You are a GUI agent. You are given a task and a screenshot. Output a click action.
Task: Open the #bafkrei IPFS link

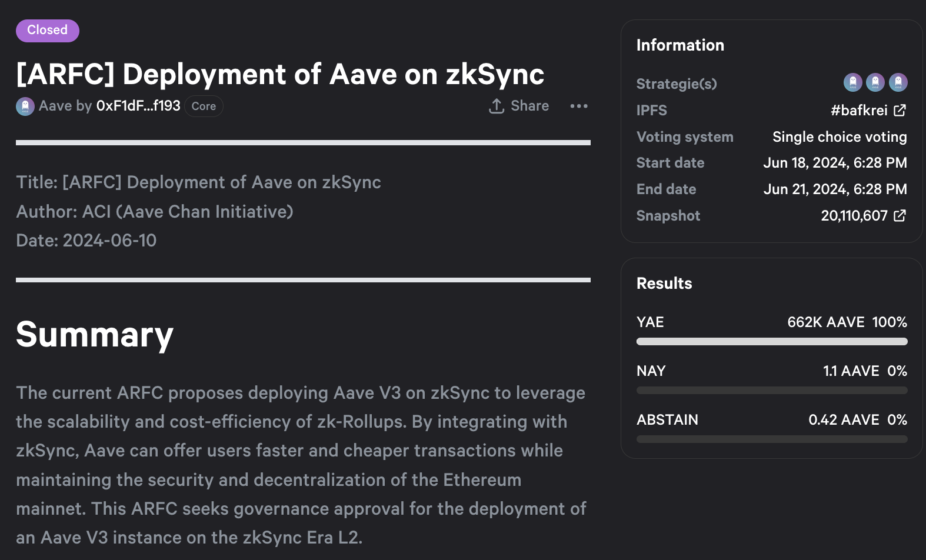[x=858, y=111]
